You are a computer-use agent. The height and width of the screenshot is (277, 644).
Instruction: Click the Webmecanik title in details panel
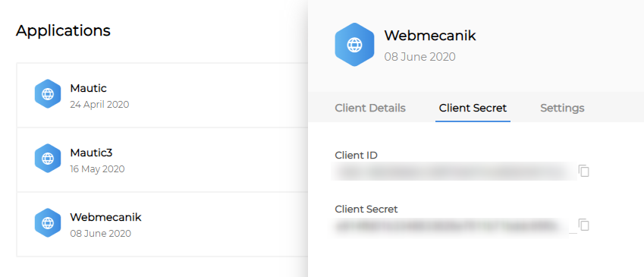(430, 36)
